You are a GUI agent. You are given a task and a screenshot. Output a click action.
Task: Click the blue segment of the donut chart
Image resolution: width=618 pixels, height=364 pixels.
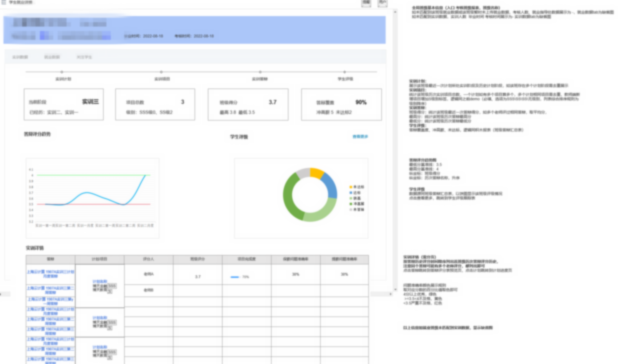pos(331,185)
